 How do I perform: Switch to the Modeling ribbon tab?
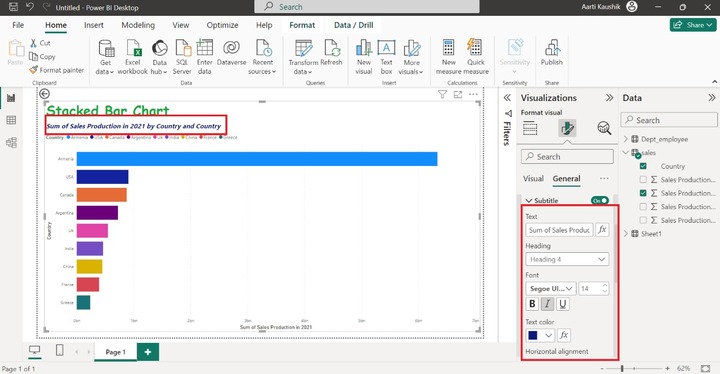138,25
